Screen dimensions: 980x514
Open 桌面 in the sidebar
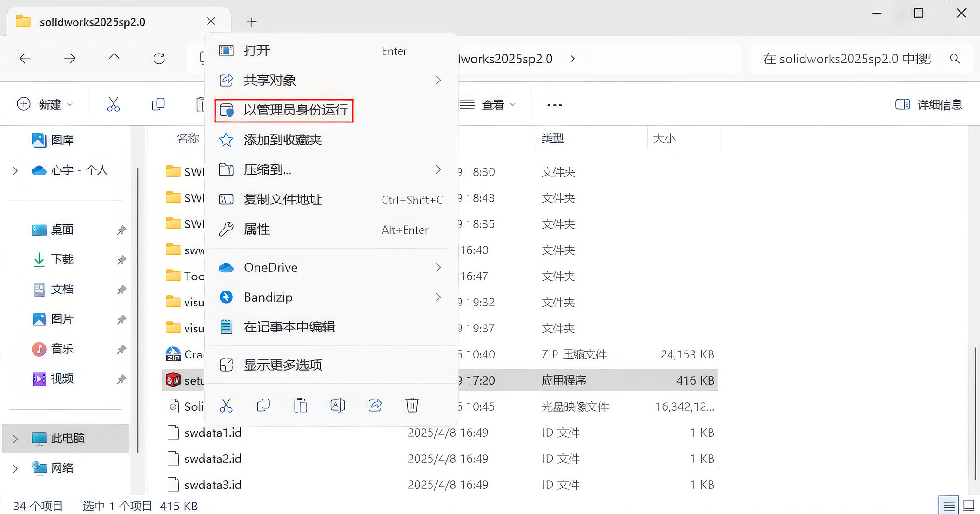[52, 230]
